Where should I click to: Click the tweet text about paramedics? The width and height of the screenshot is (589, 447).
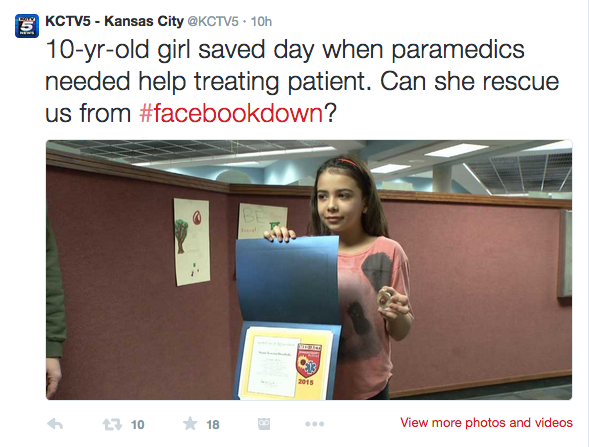[302, 81]
